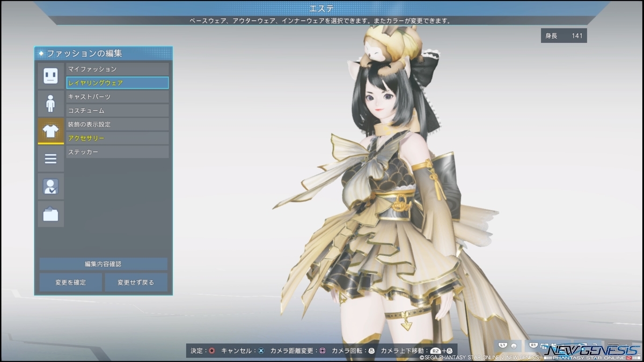Click the 身長 141 height display
The image size is (644, 362).
click(563, 36)
